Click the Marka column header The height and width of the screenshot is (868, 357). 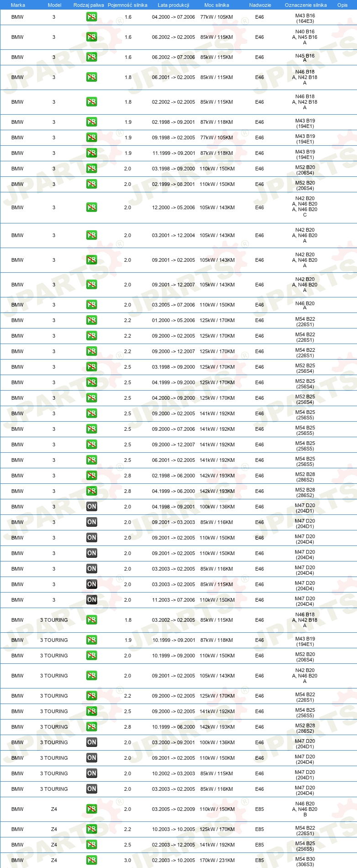[18, 5]
